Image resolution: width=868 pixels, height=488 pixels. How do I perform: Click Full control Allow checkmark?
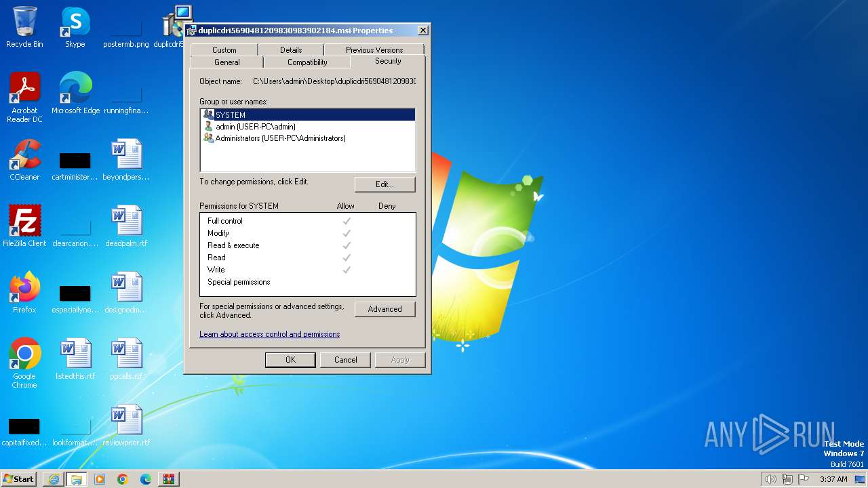coord(347,221)
